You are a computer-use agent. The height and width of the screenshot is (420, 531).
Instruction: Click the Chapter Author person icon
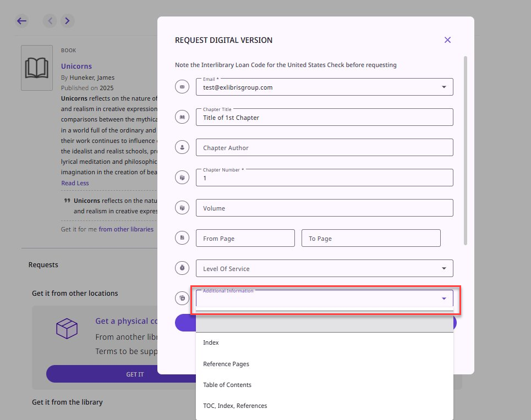coord(182,147)
